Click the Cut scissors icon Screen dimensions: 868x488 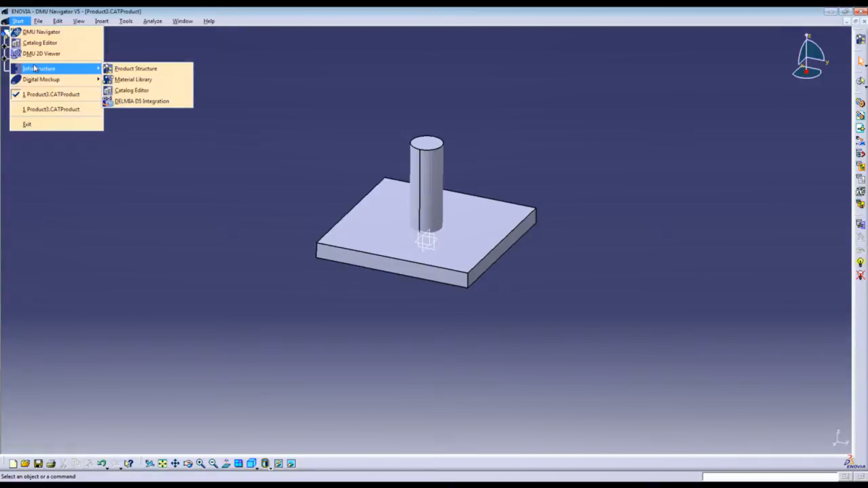[64, 463]
